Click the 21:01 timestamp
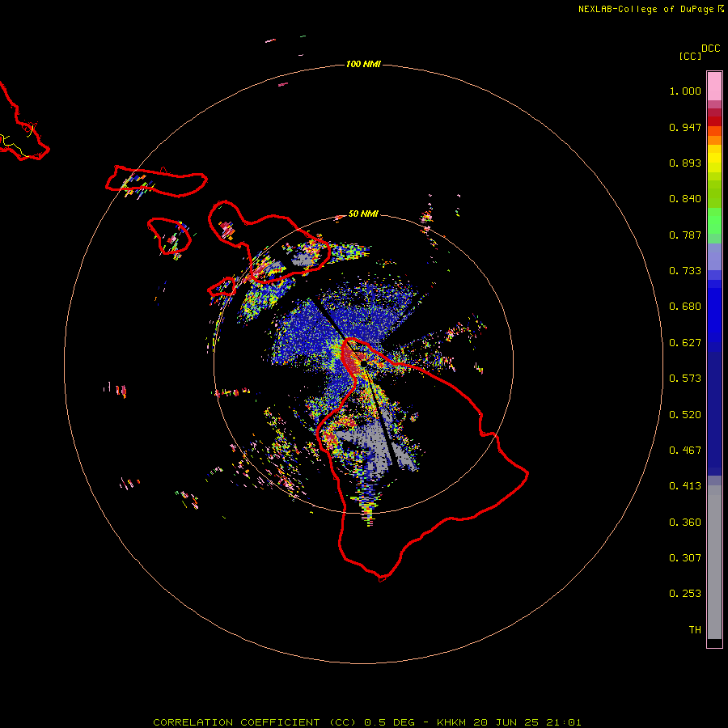The width and height of the screenshot is (728, 728). (x=564, y=722)
